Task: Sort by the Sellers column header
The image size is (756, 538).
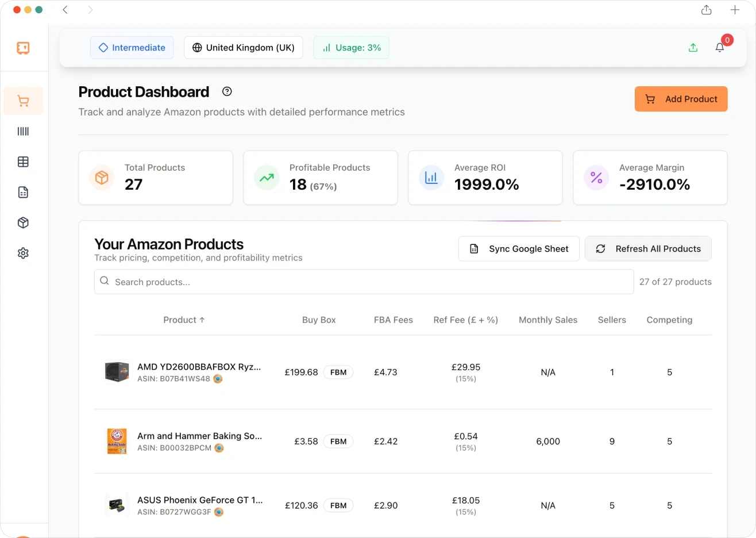Action: pyautogui.click(x=612, y=320)
